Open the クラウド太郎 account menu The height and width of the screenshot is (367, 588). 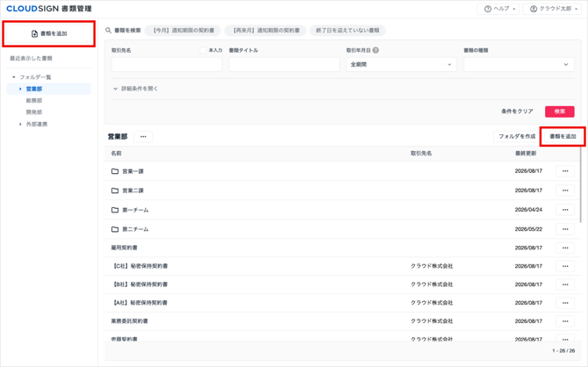[552, 9]
